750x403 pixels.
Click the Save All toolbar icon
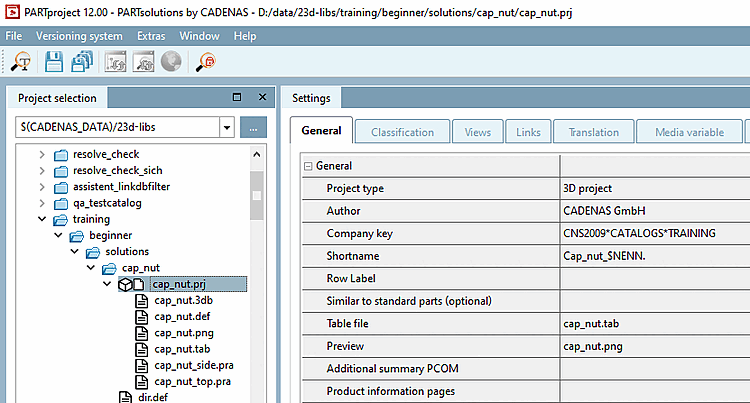pyautogui.click(x=82, y=62)
